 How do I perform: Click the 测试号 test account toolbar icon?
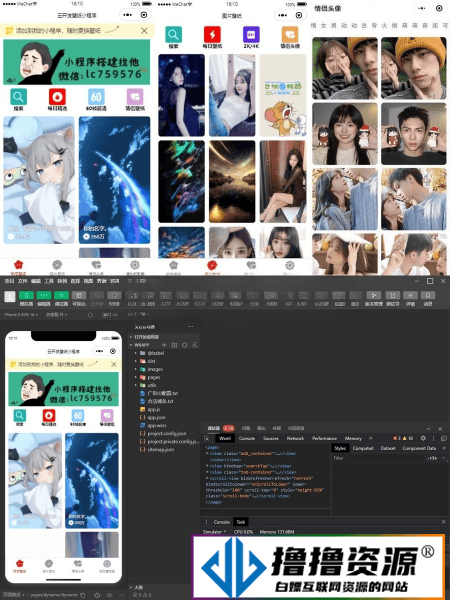coord(393,295)
